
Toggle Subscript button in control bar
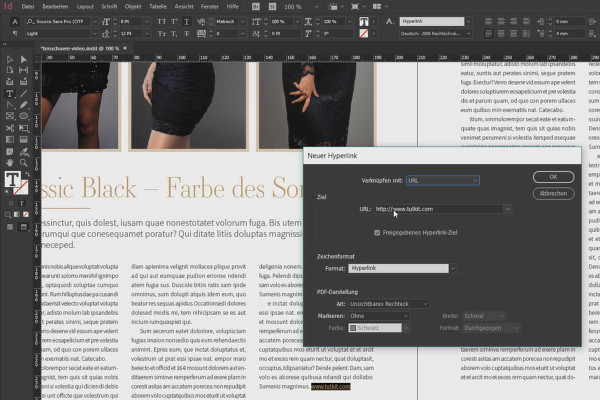tap(174, 34)
